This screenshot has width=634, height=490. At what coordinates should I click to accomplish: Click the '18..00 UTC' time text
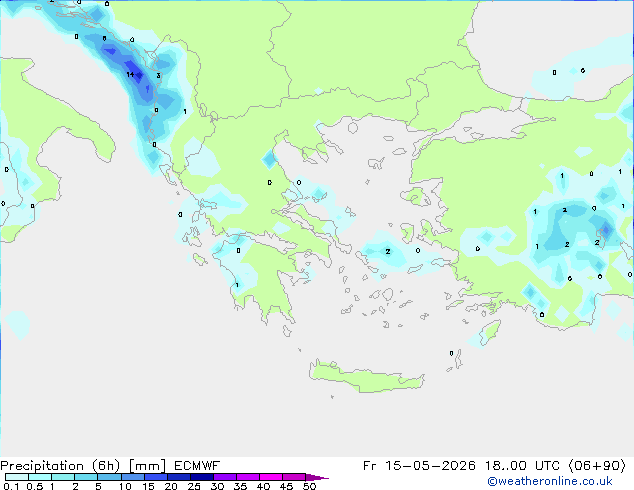[522, 466]
